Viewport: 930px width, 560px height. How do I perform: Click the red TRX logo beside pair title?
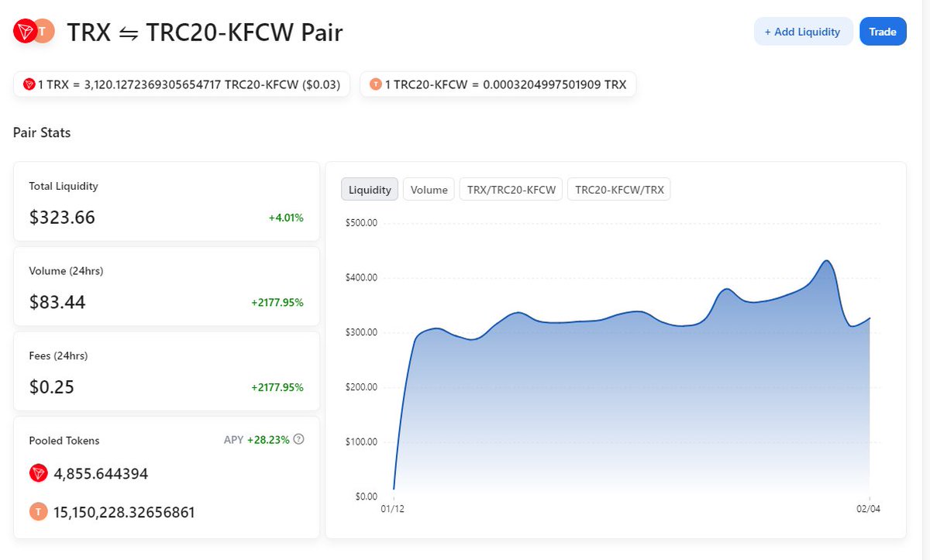[26, 32]
